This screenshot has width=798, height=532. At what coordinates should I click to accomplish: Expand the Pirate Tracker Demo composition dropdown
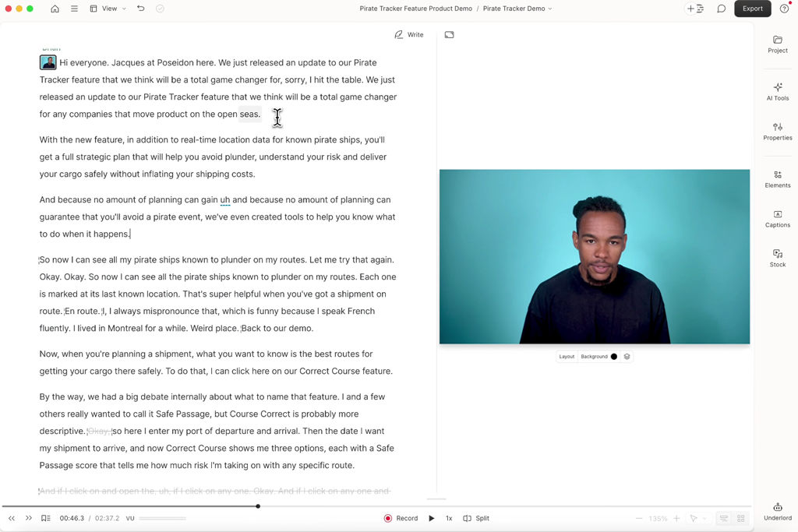point(517,9)
